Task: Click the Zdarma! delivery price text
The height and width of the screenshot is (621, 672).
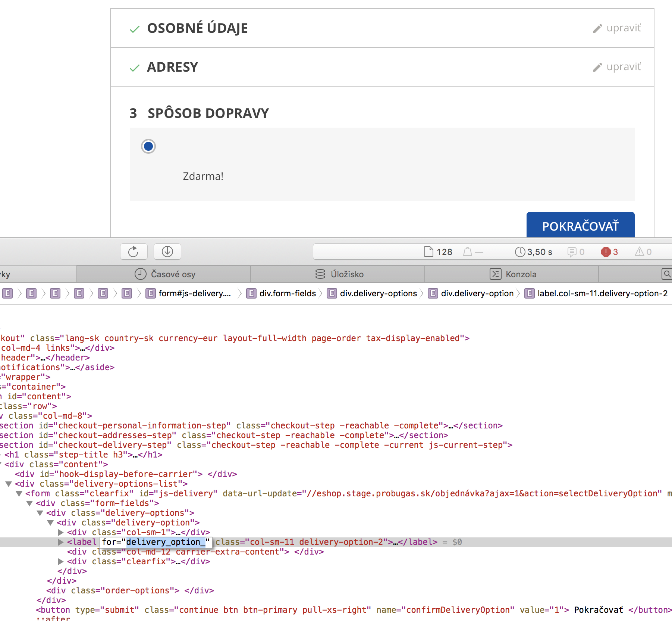Action: click(203, 176)
